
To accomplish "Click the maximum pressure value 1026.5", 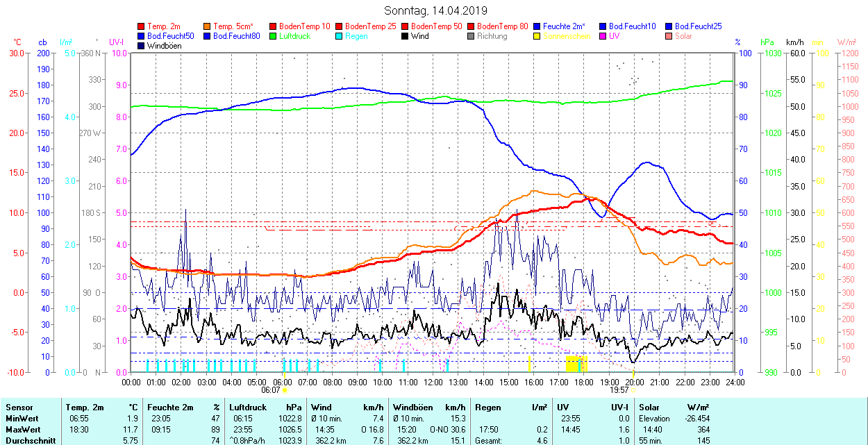I will pyautogui.click(x=290, y=430).
